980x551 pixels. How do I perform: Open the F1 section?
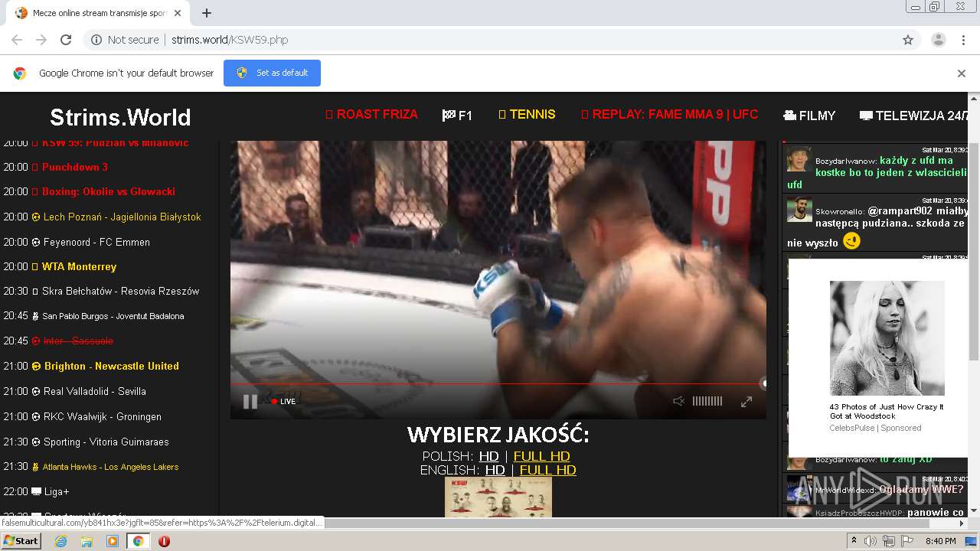coord(457,116)
